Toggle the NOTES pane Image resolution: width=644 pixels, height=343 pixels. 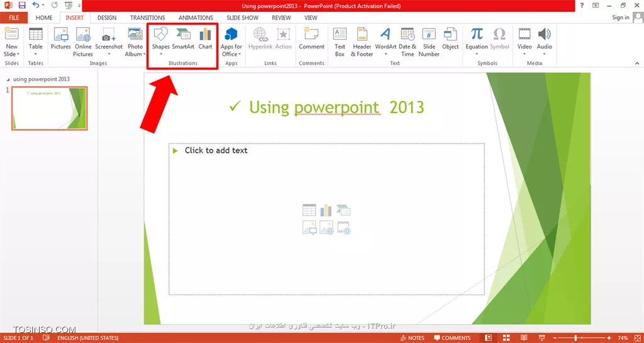click(413, 338)
